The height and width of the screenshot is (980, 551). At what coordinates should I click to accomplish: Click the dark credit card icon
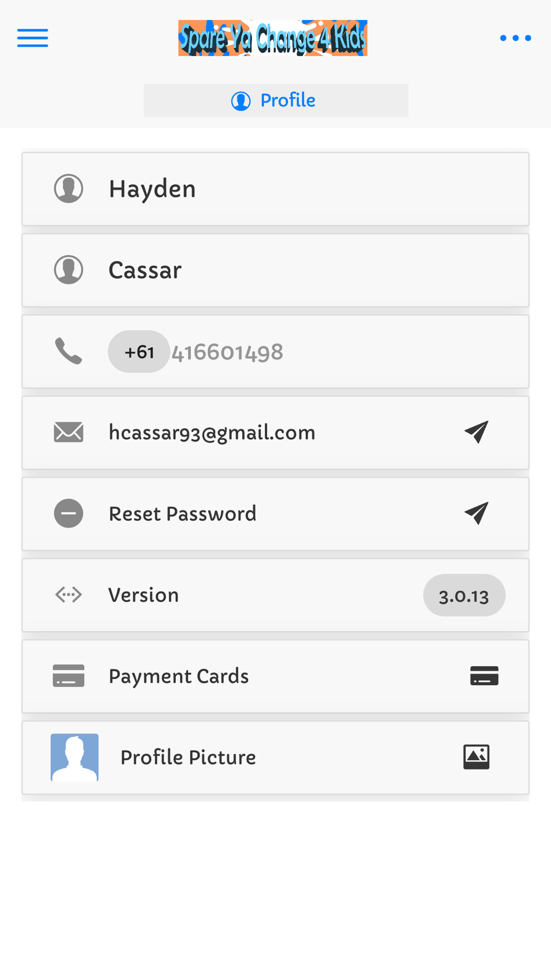[x=484, y=676]
